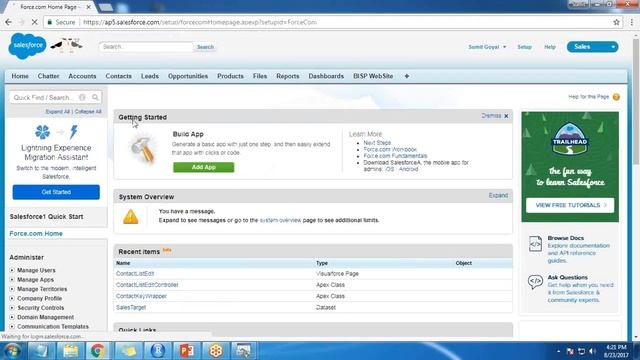Click the Salesforce cloud logo
This screenshot has height=360, width=640.
[x=27, y=46]
